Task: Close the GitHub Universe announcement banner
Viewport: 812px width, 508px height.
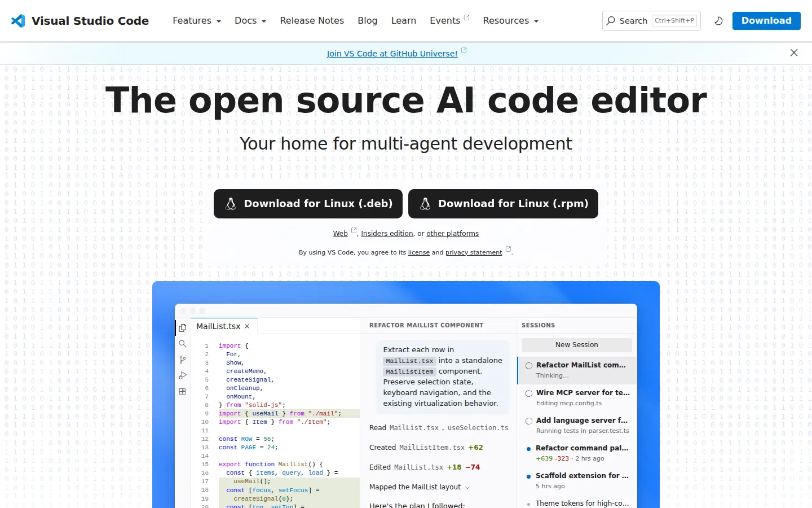Action: click(x=794, y=52)
